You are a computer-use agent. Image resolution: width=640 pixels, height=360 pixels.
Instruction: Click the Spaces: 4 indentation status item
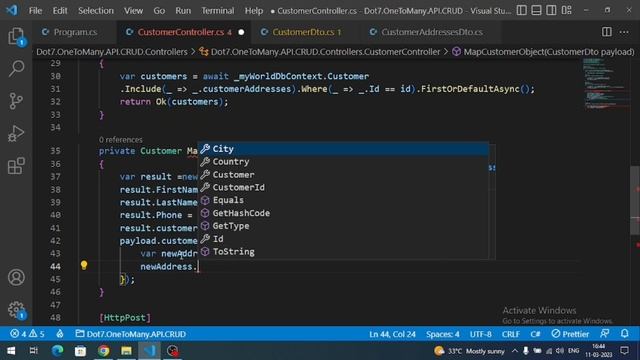pos(442,334)
